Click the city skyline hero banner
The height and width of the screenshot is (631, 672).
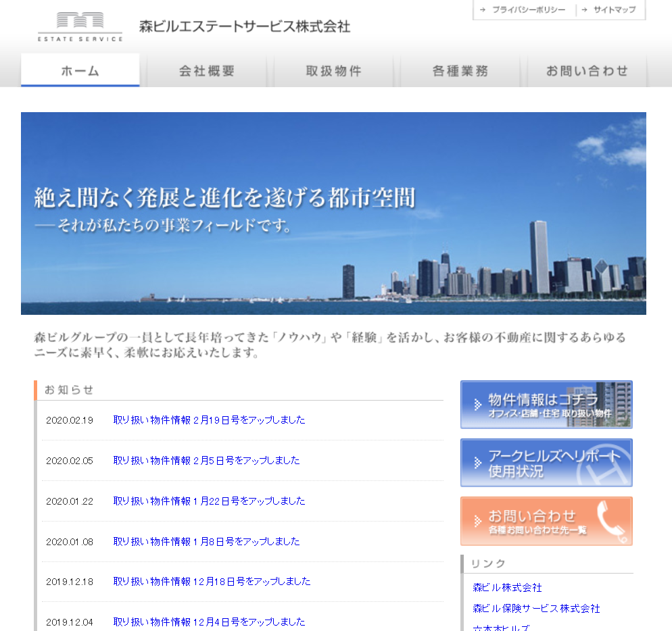click(x=333, y=213)
